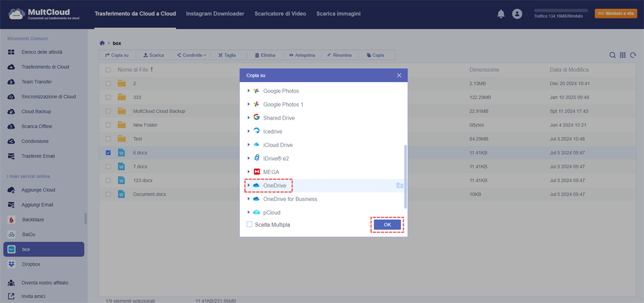Click the Copia su dialog scrollbar
The height and width of the screenshot is (303, 644).
coord(406,176)
